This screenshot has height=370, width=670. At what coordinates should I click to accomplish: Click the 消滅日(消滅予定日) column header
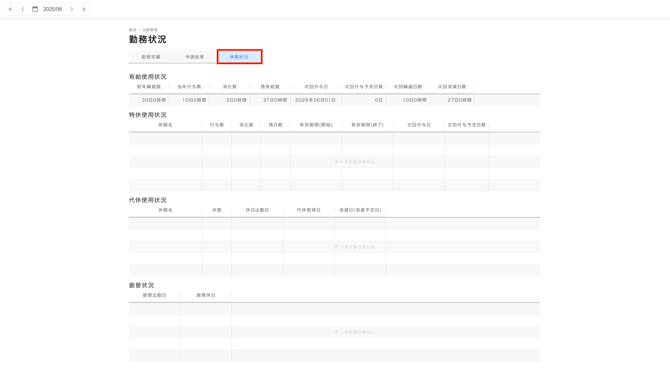pyautogui.click(x=360, y=210)
